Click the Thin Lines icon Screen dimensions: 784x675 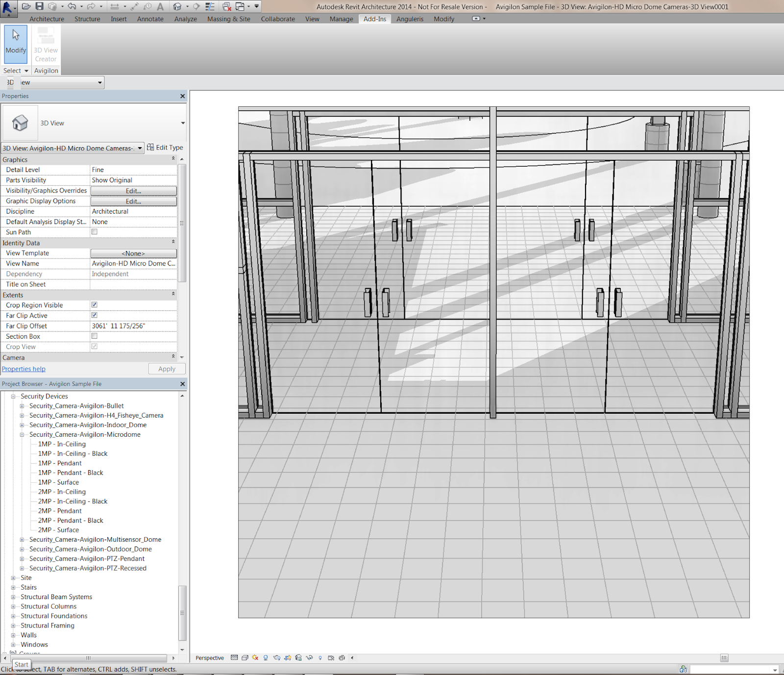pos(210,6)
